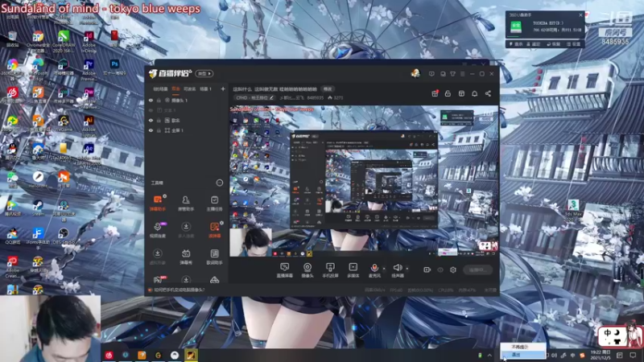
Task: Expand speaker options arrow beside 扬声器
Action: pos(407,269)
